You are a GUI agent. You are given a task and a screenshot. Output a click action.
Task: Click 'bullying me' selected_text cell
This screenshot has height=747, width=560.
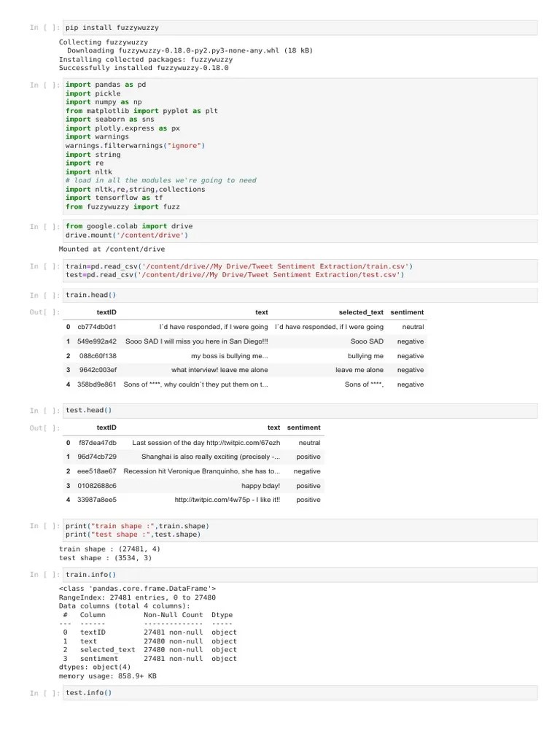366,356
